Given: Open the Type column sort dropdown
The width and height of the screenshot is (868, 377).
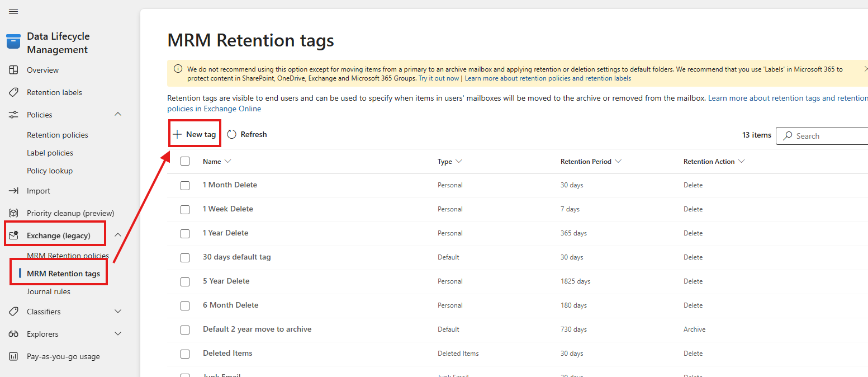Looking at the screenshot, I should (x=459, y=162).
